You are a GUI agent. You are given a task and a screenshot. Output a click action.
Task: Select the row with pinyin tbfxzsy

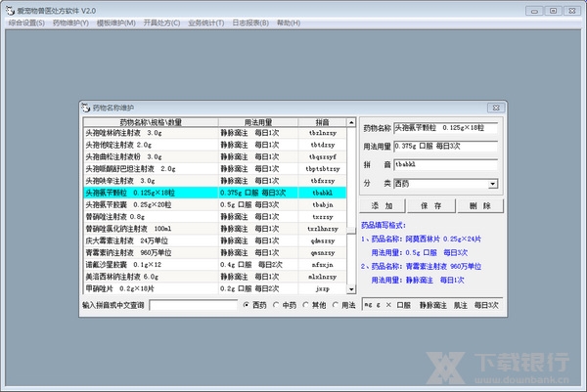[215, 181]
